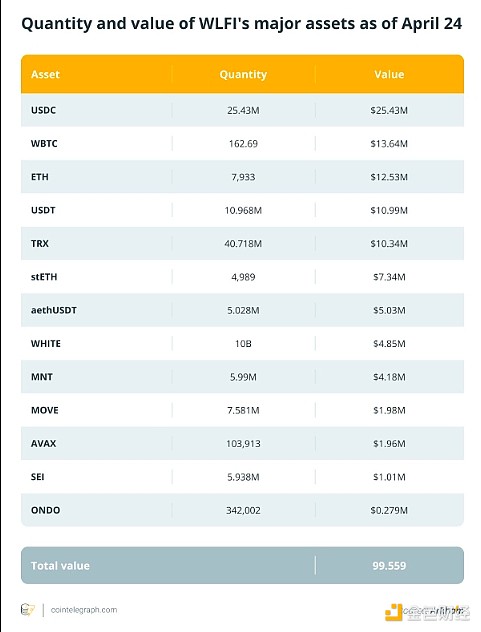This screenshot has width=481, height=632.
Task: Select the USDT row label
Action: (43, 210)
